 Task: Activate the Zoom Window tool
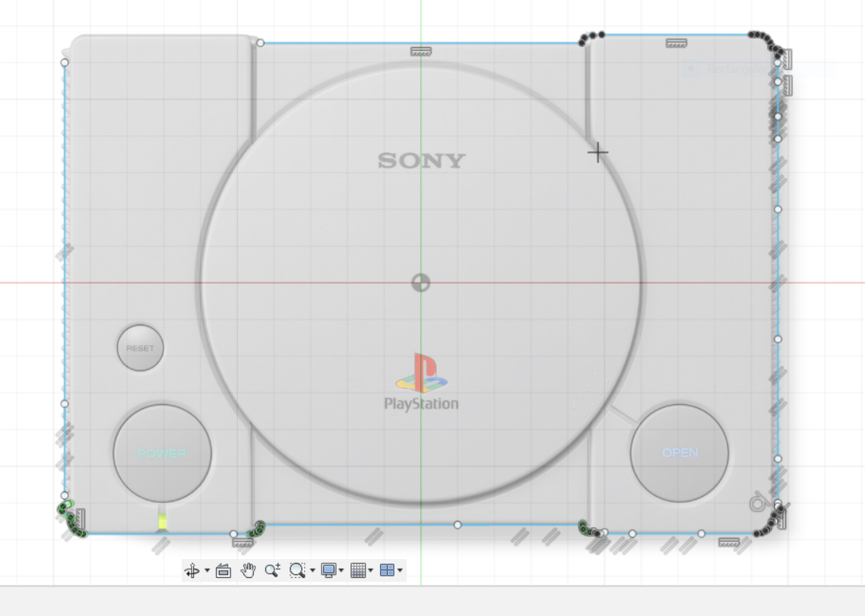click(296, 570)
